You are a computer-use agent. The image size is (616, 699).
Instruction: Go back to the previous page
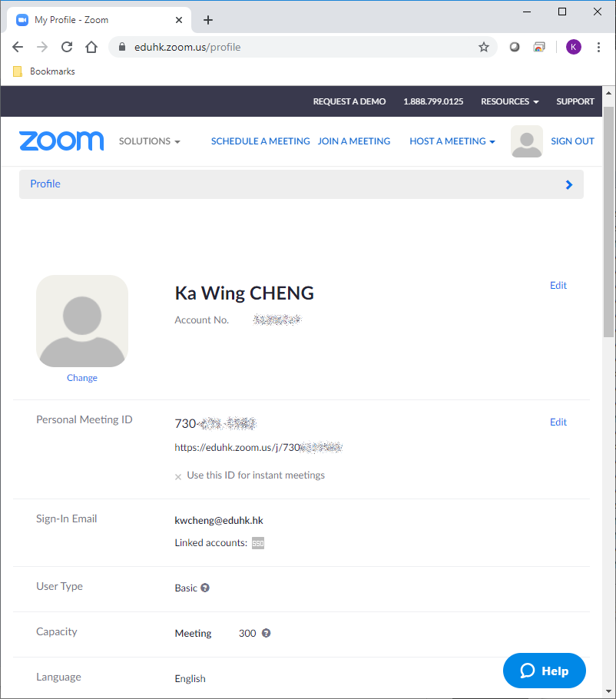click(18, 47)
